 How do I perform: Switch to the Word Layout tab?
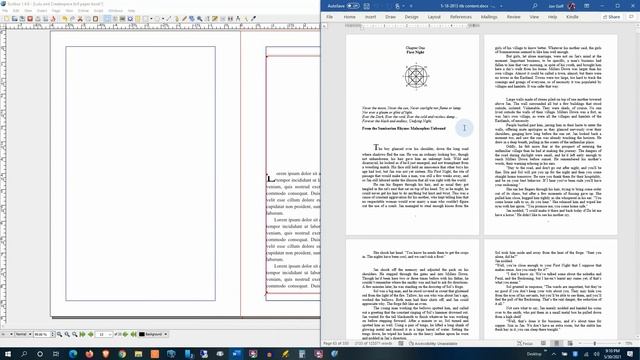coord(434,17)
